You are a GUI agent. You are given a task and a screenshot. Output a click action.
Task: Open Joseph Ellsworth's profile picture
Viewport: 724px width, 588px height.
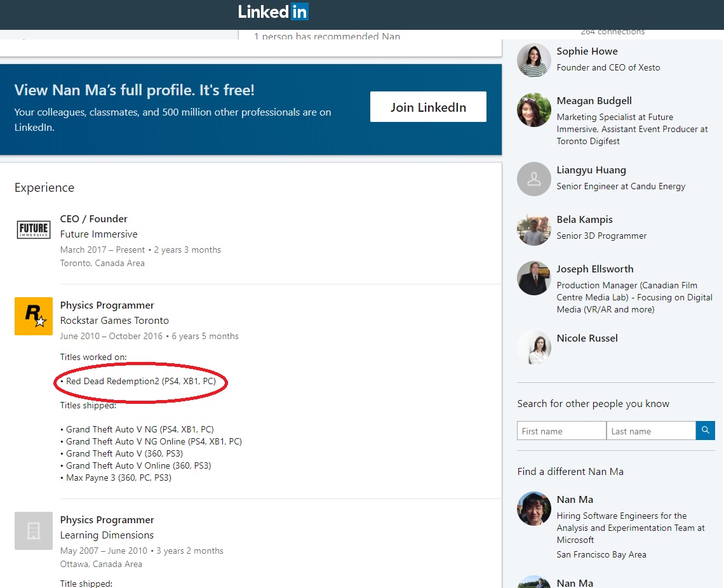click(533, 278)
